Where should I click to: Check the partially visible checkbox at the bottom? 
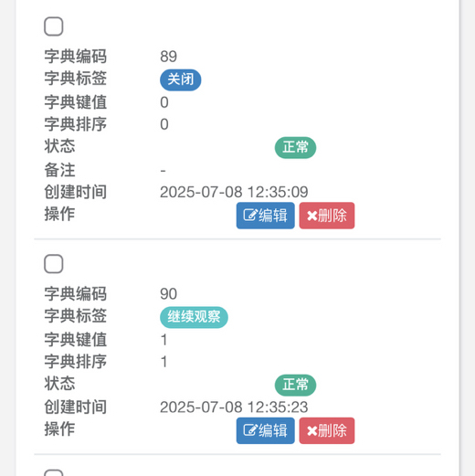pyautogui.click(x=54, y=472)
